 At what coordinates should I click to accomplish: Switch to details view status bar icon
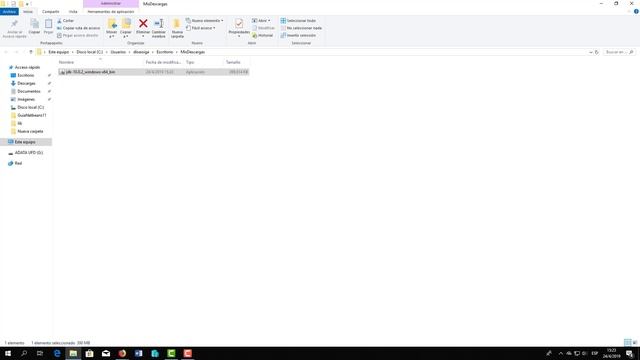point(627,342)
